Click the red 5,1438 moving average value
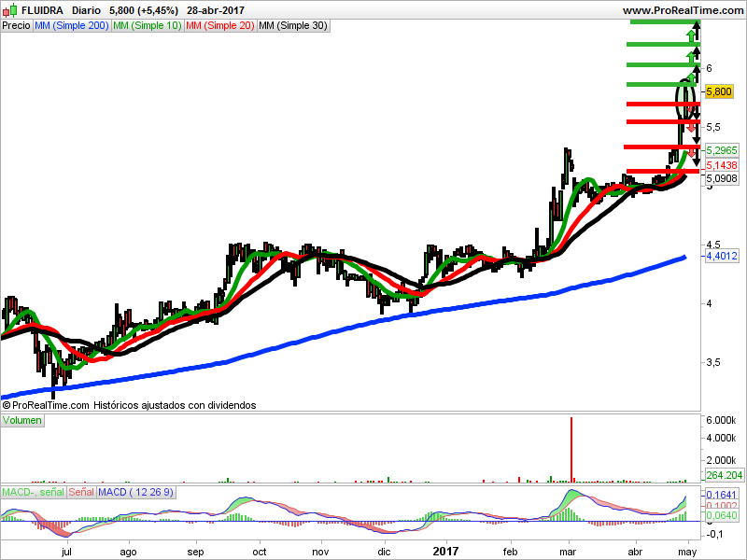Viewport: 747px width, 560px height. click(x=721, y=165)
